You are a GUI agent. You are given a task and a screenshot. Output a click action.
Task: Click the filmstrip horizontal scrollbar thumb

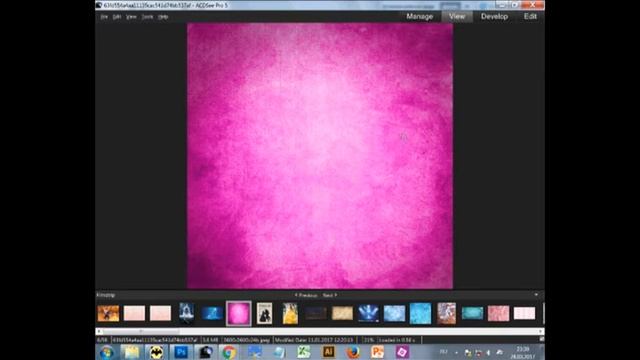[x=141, y=331]
